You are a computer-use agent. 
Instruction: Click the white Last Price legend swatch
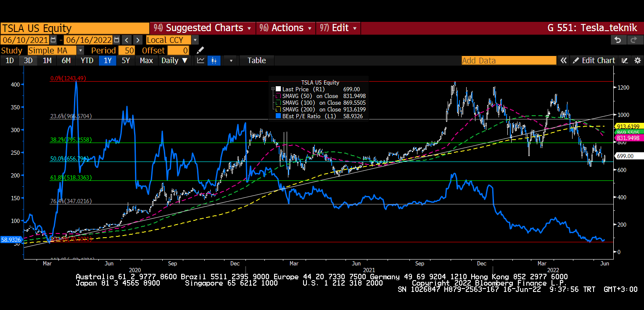pos(278,89)
